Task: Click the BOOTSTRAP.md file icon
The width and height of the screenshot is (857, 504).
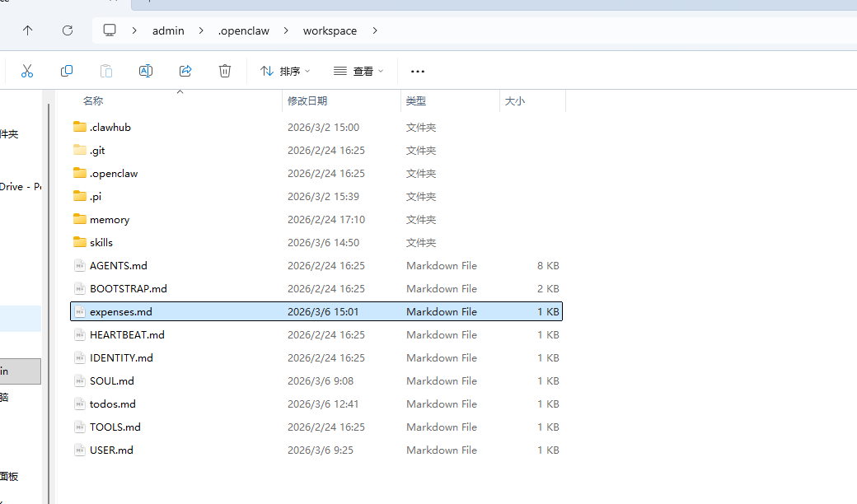Action: tap(80, 288)
